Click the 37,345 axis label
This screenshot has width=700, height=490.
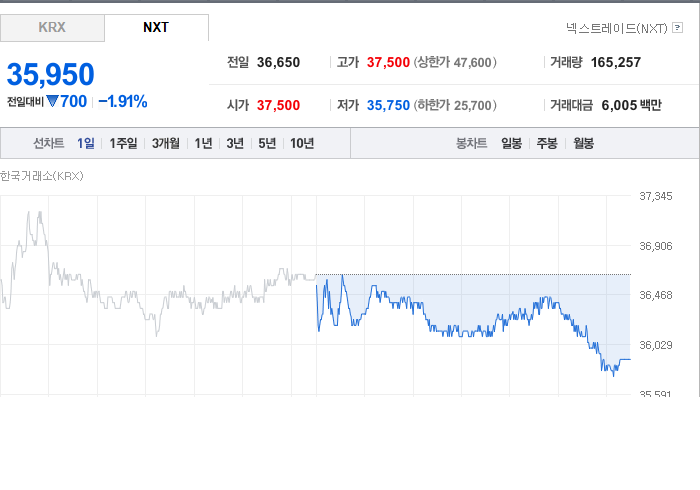pos(655,196)
